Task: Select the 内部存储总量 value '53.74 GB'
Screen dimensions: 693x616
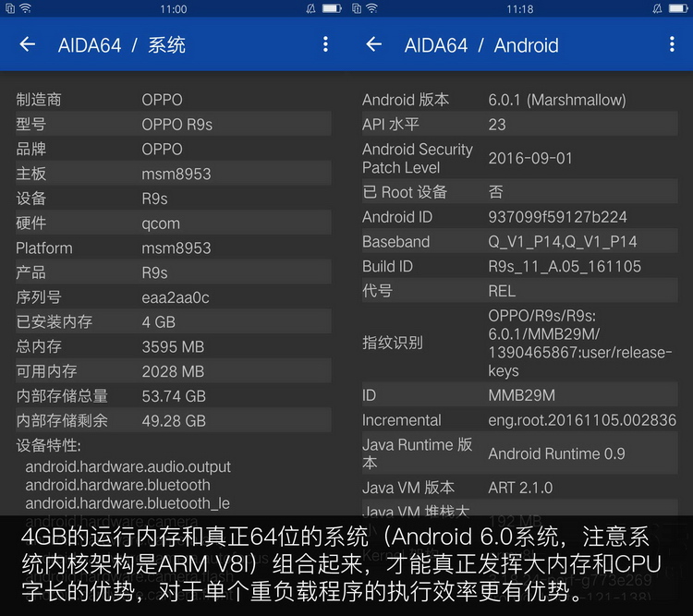Action: point(174,396)
